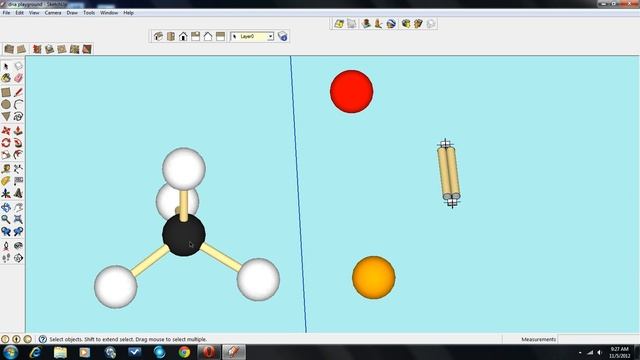Switch to Iso standard view

pos(158,36)
